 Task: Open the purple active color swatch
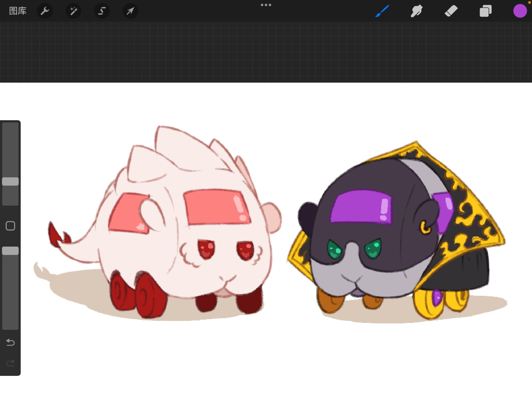pyautogui.click(x=520, y=11)
